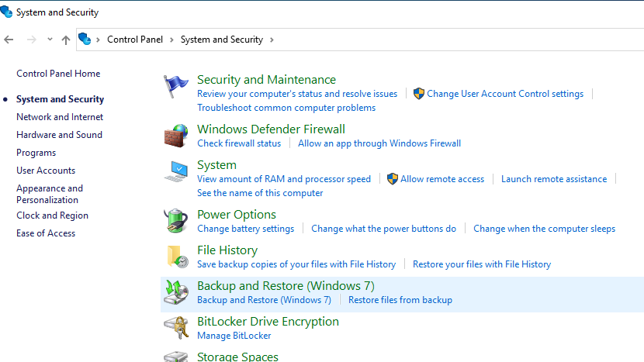Open the System heading link
644x362 pixels.
coord(216,165)
